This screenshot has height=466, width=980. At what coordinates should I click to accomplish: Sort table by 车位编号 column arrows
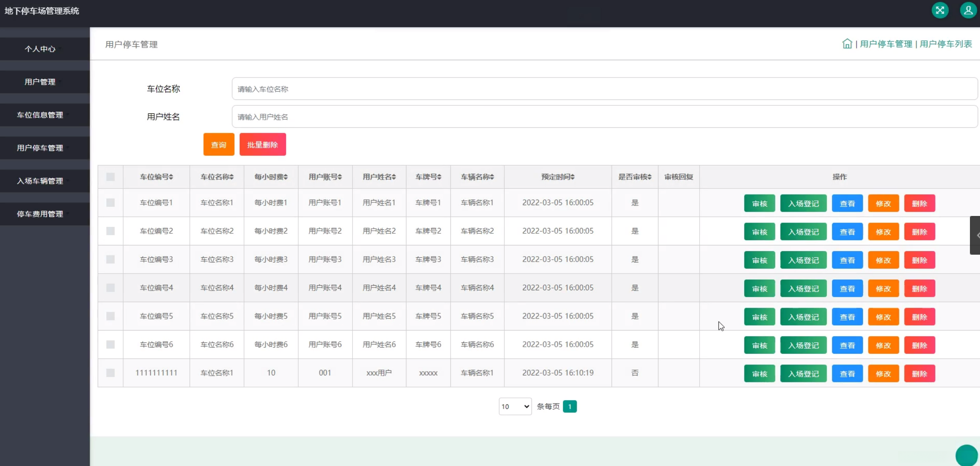171,177
